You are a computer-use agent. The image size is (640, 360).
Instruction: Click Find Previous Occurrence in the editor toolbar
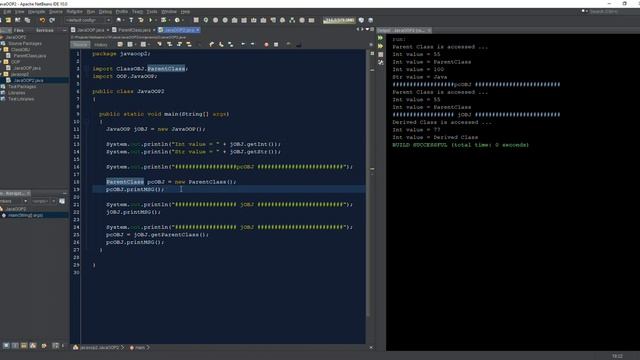point(169,44)
